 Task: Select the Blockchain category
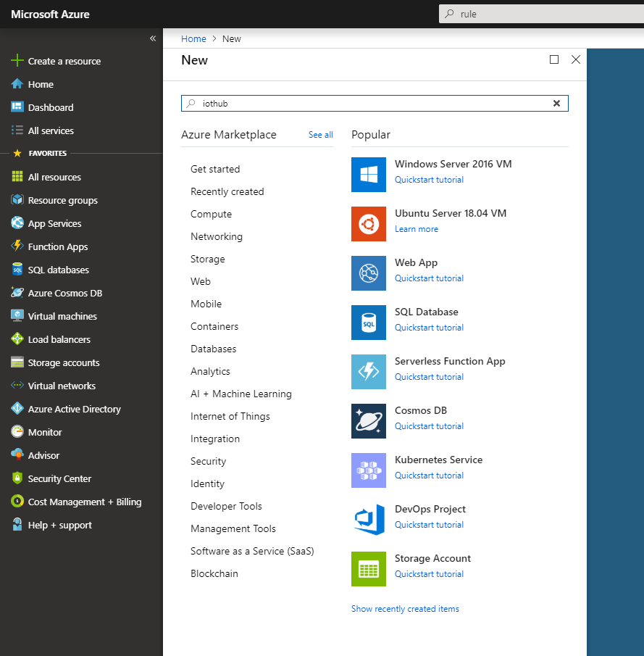(214, 573)
